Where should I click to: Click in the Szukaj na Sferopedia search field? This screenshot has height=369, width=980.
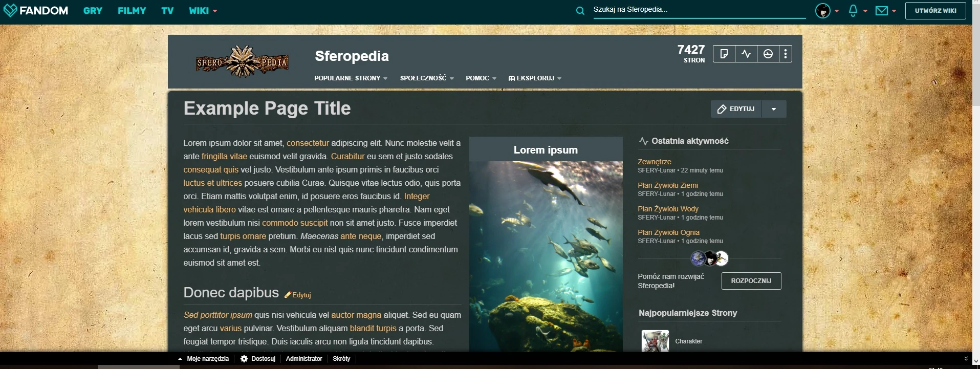[700, 10]
